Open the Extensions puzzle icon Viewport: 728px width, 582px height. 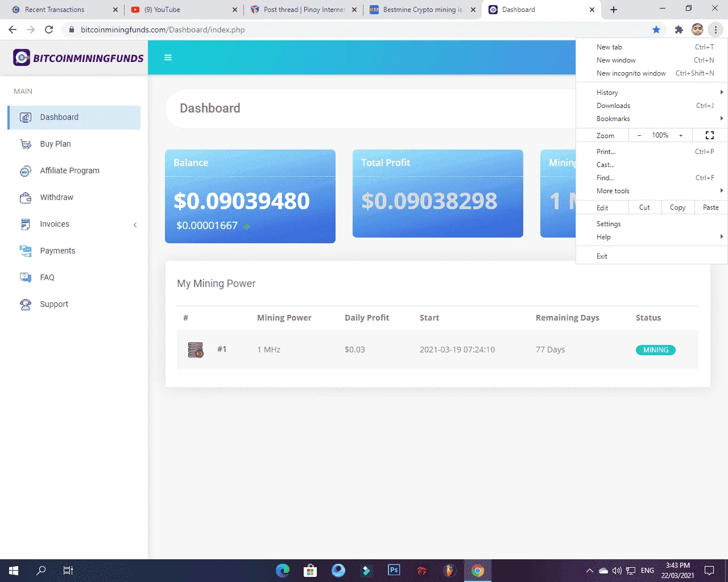[x=679, y=30]
